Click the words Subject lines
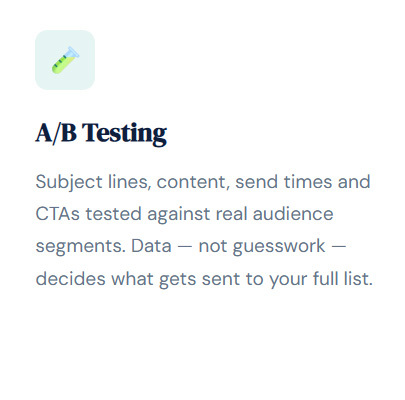405x400 pixels. point(92,183)
